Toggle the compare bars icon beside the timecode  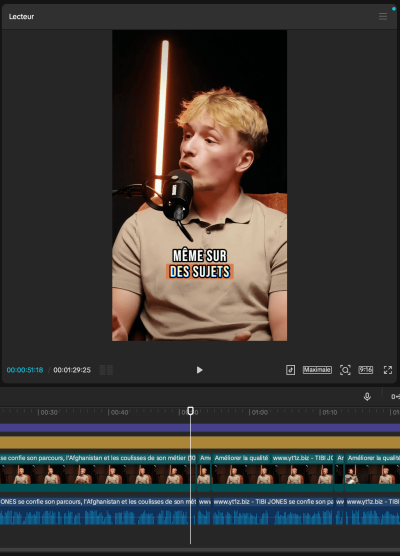[x=106, y=370]
